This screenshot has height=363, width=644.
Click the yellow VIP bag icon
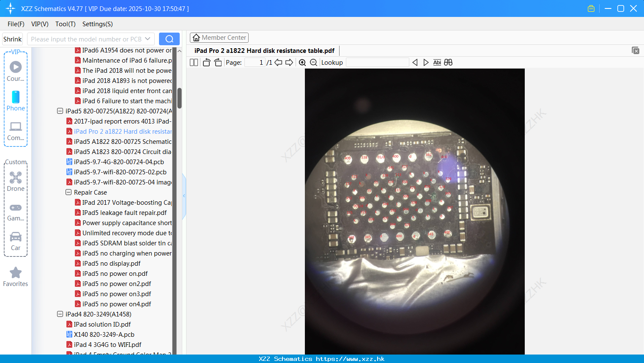coord(591,8)
